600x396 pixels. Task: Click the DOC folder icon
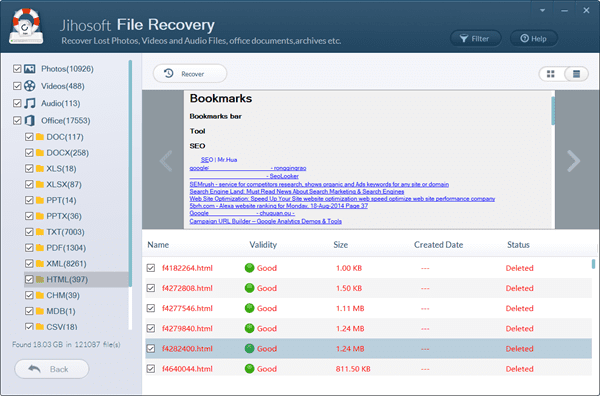pos(40,137)
